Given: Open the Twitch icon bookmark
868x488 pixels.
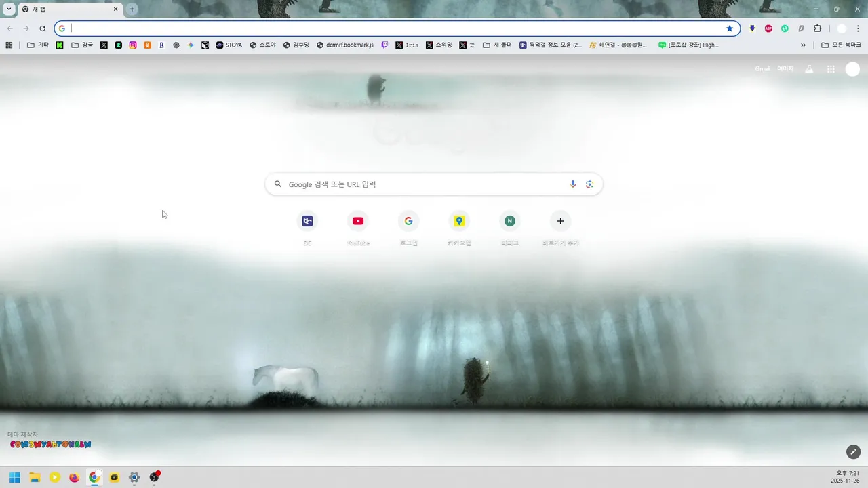Looking at the screenshot, I should pos(384,45).
